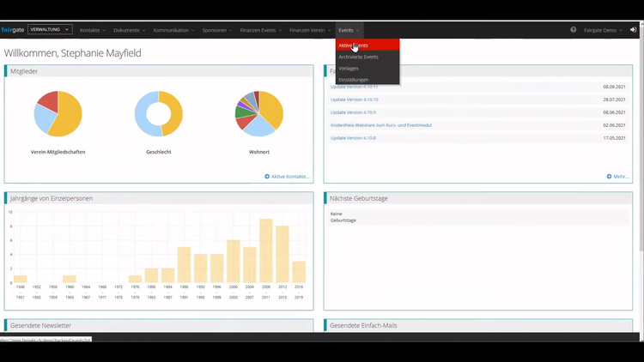The width and height of the screenshot is (644, 362).
Task: Click the arrow icon beside Aktive Kontakte
Action: (x=267, y=177)
